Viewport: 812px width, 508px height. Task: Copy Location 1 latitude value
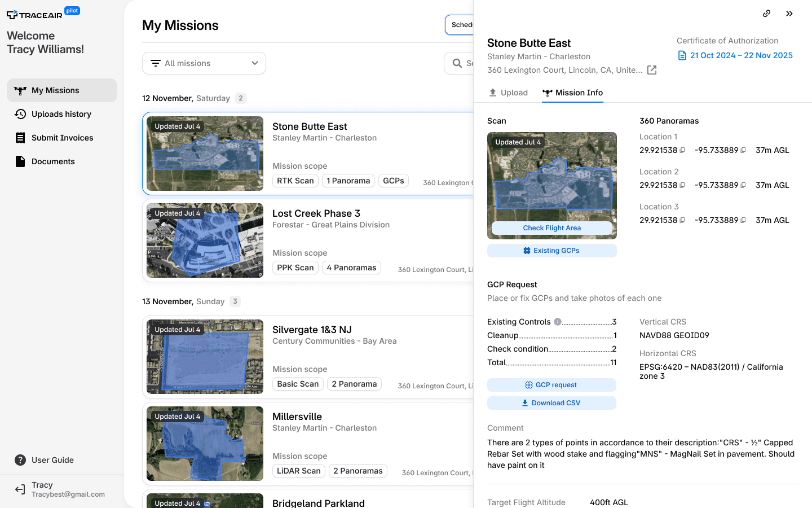(682, 150)
